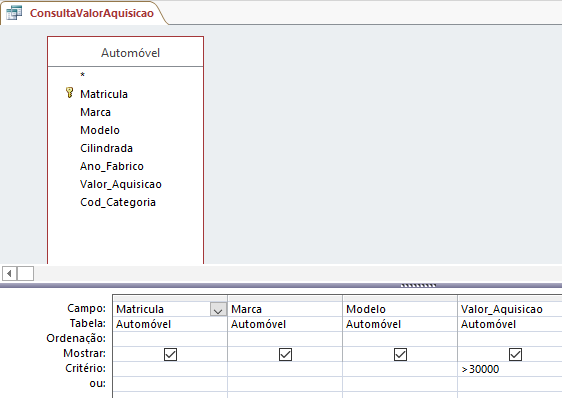562x398 pixels.
Task: Uncheck Mostrar for the Modelo column
Action: [x=400, y=354]
